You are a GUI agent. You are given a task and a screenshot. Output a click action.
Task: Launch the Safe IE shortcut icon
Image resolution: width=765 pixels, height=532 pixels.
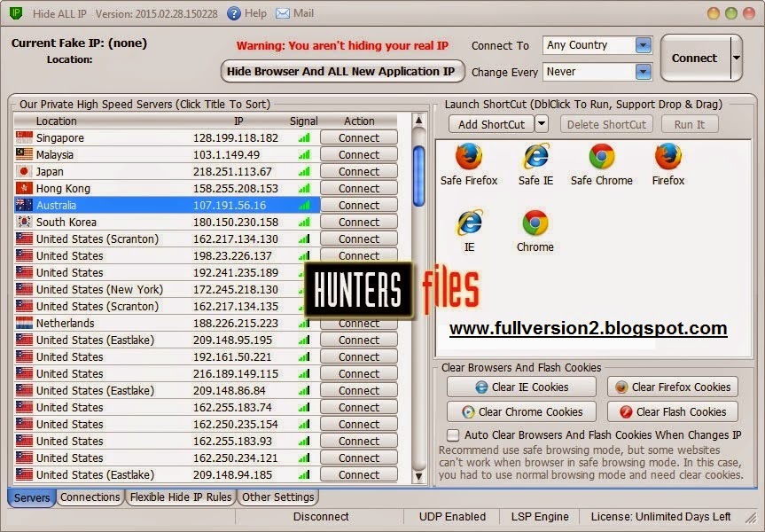click(x=535, y=157)
